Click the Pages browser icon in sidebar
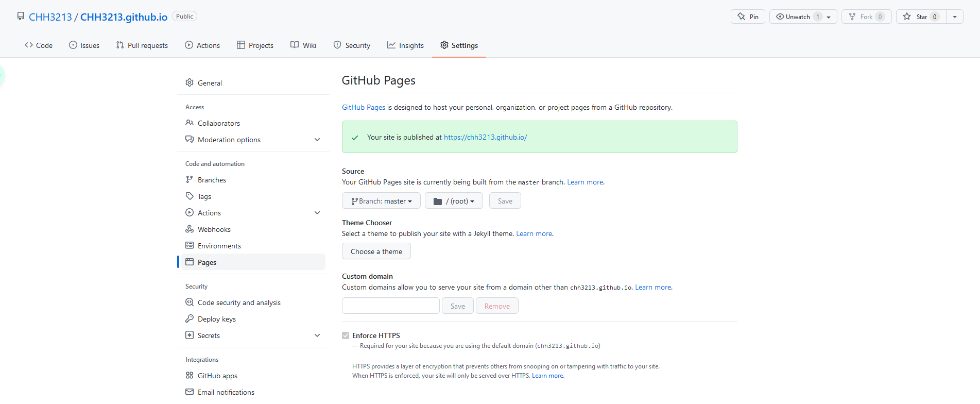Screen dimensions: 980x404 point(190,262)
